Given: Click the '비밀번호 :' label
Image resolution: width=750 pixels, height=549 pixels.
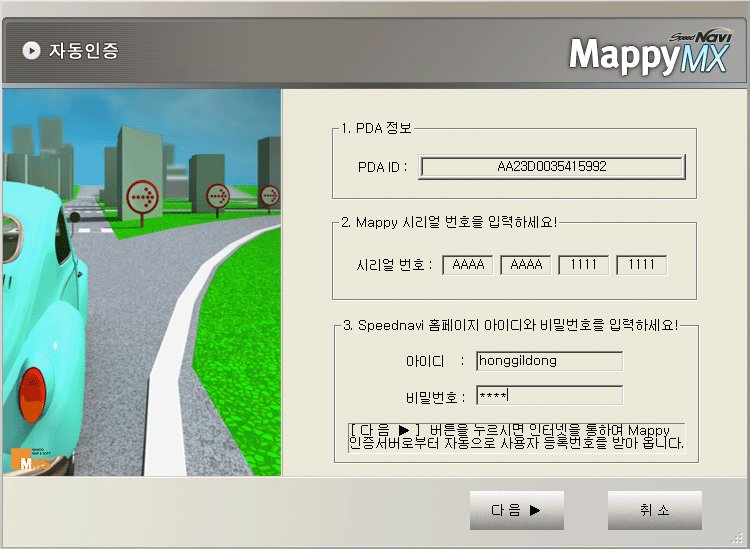Looking at the screenshot, I should (x=435, y=397).
